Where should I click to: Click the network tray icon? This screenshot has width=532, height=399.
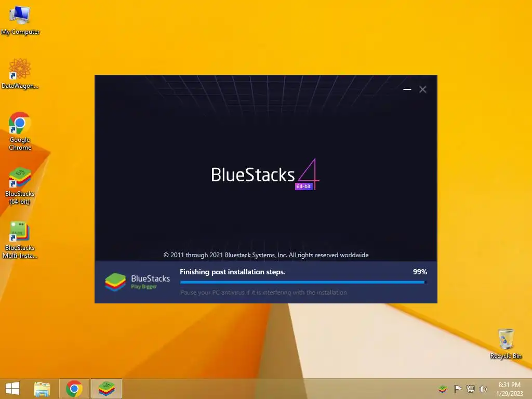coord(471,389)
